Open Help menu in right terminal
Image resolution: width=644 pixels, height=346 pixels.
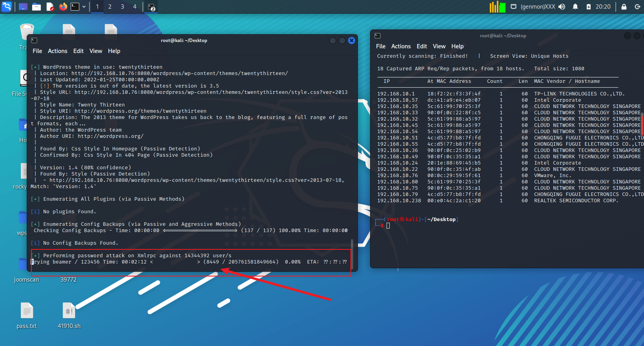(458, 46)
